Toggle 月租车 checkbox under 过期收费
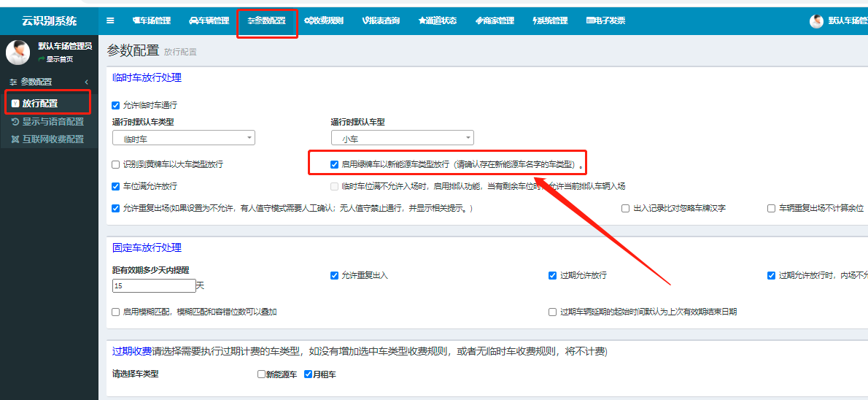 click(x=309, y=374)
